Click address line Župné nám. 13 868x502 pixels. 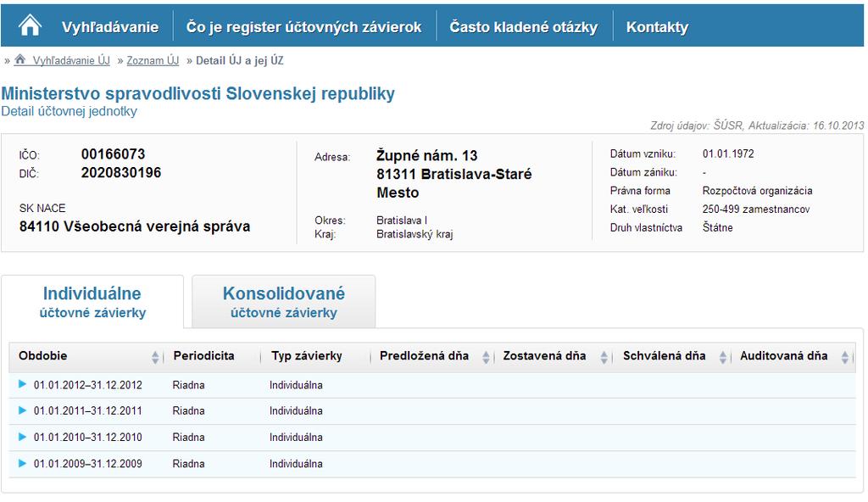pos(427,156)
